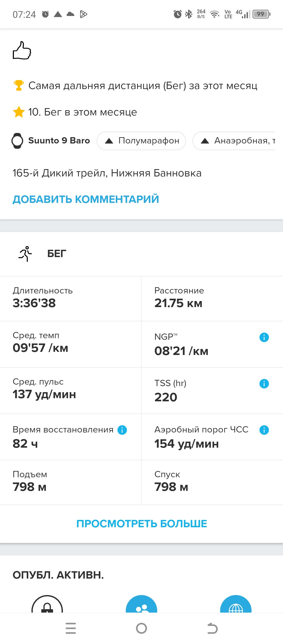Viewport: 283px width, 644px height.
Task: Tap the Suunto 9 Baro watch icon
Action: 17,141
